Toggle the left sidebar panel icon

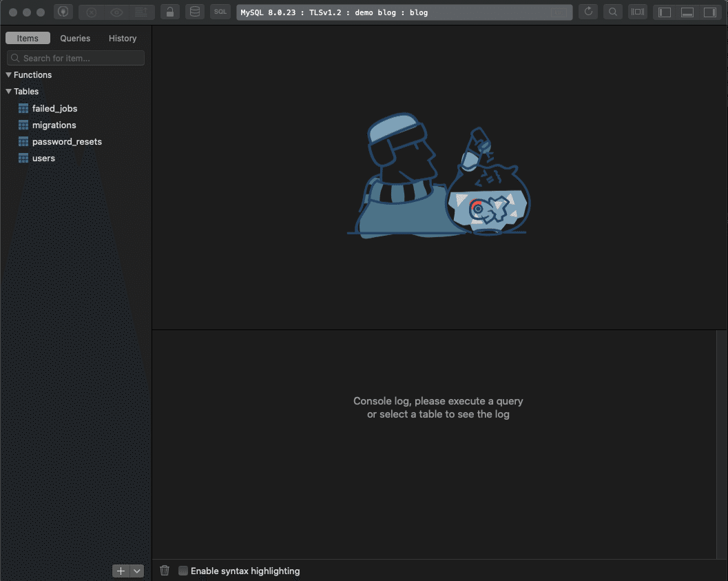[665, 12]
